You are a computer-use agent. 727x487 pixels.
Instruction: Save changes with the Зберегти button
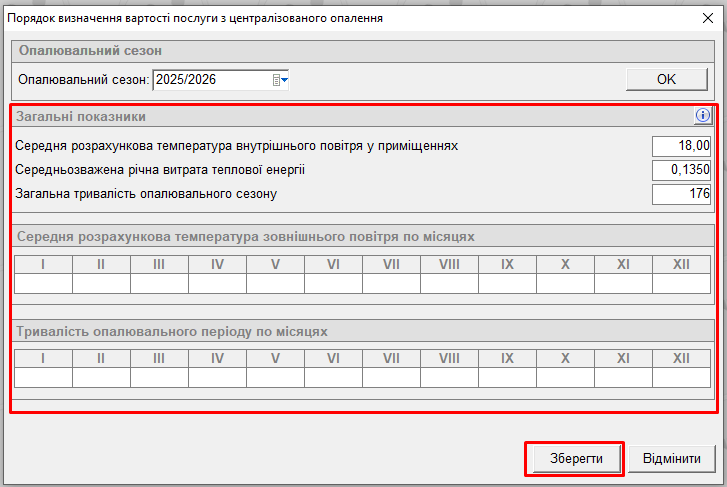click(x=575, y=459)
